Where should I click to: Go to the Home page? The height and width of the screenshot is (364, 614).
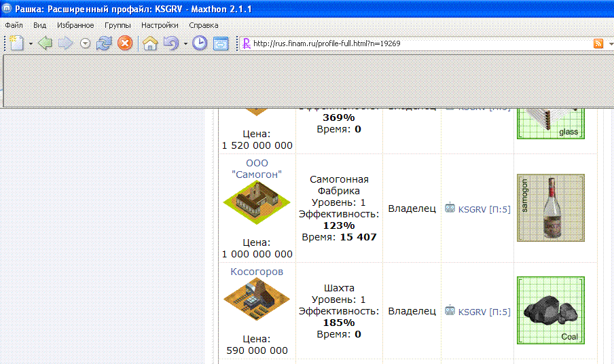[x=150, y=43]
